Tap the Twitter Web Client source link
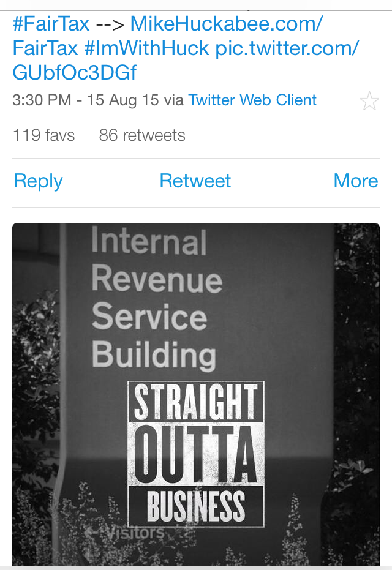Image resolution: width=392 pixels, height=570 pixels. click(x=252, y=100)
